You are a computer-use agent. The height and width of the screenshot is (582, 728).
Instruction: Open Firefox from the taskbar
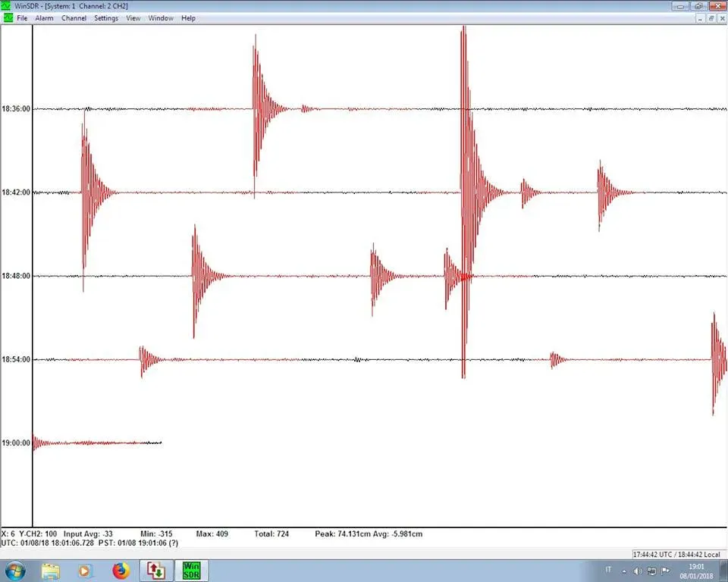pos(121,571)
